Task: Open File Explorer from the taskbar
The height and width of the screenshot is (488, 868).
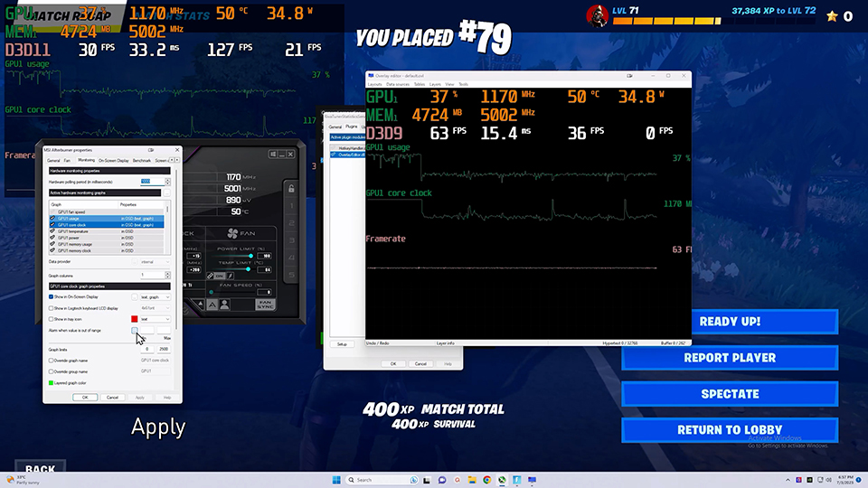Action: click(x=472, y=480)
